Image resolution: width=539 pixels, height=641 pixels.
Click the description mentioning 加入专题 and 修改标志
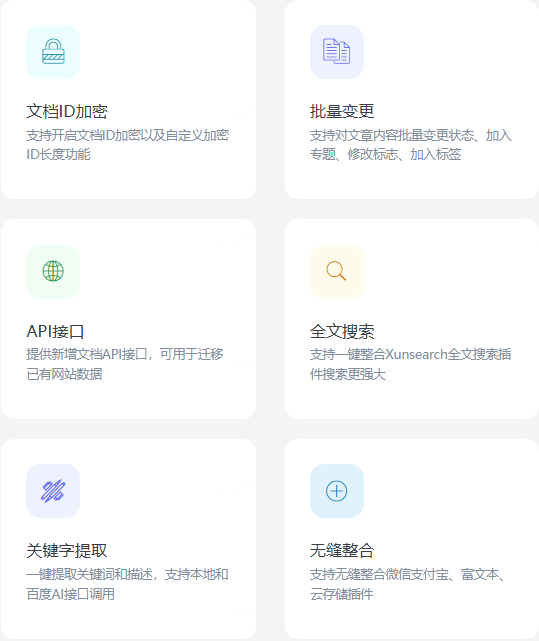tap(411, 145)
